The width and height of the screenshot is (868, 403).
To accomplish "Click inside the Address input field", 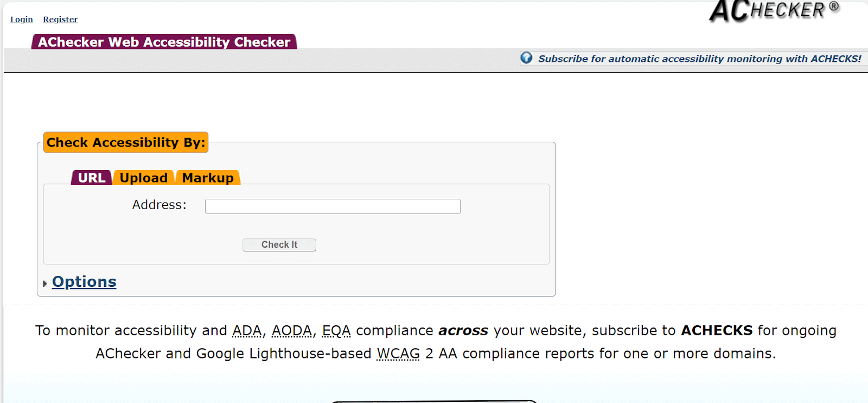I will [x=332, y=206].
